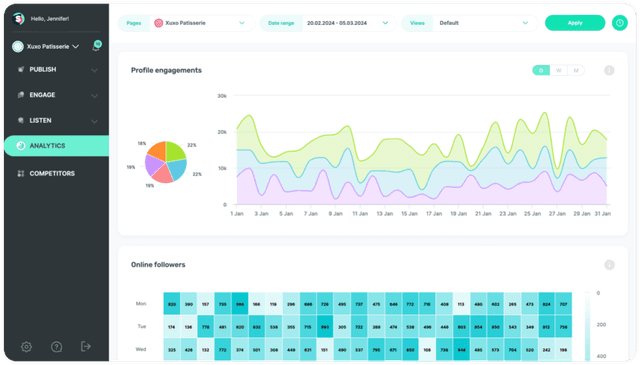Screen dimensions: 640x365
Task: Click the '174' cell in Tue row
Action: pyautogui.click(x=172, y=327)
